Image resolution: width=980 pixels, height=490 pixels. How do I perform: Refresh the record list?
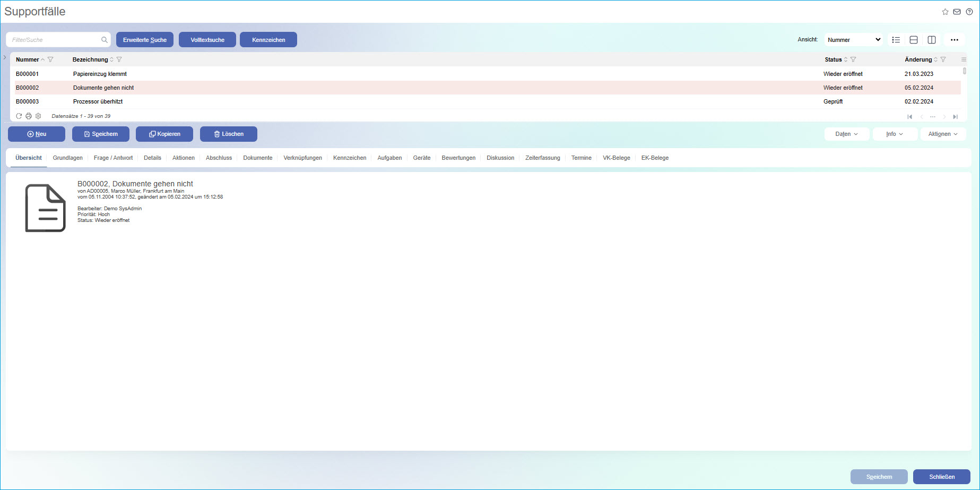tap(19, 116)
